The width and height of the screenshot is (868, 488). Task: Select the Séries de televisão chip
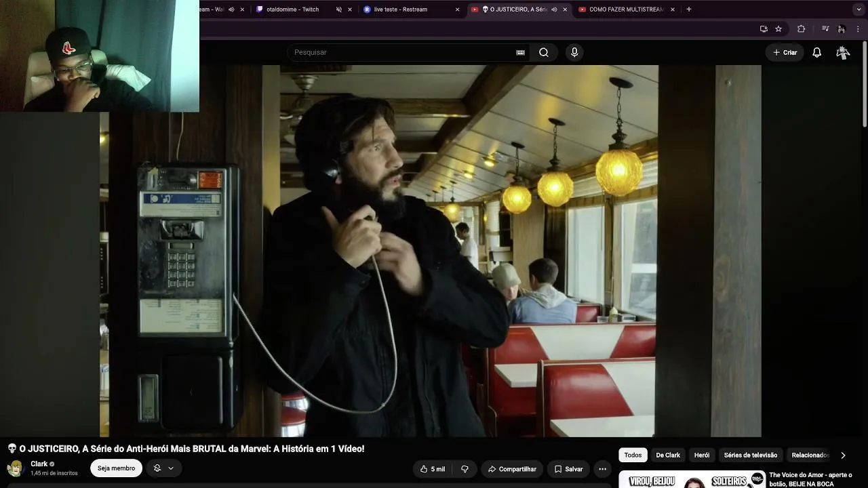point(751,455)
